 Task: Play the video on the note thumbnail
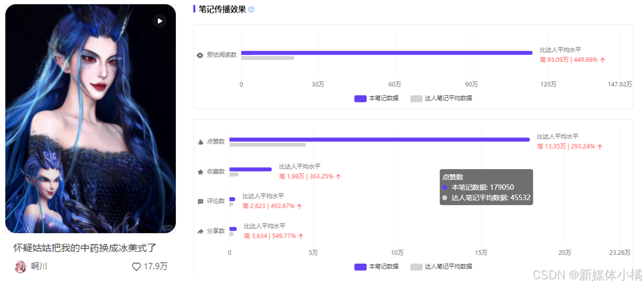point(159,21)
